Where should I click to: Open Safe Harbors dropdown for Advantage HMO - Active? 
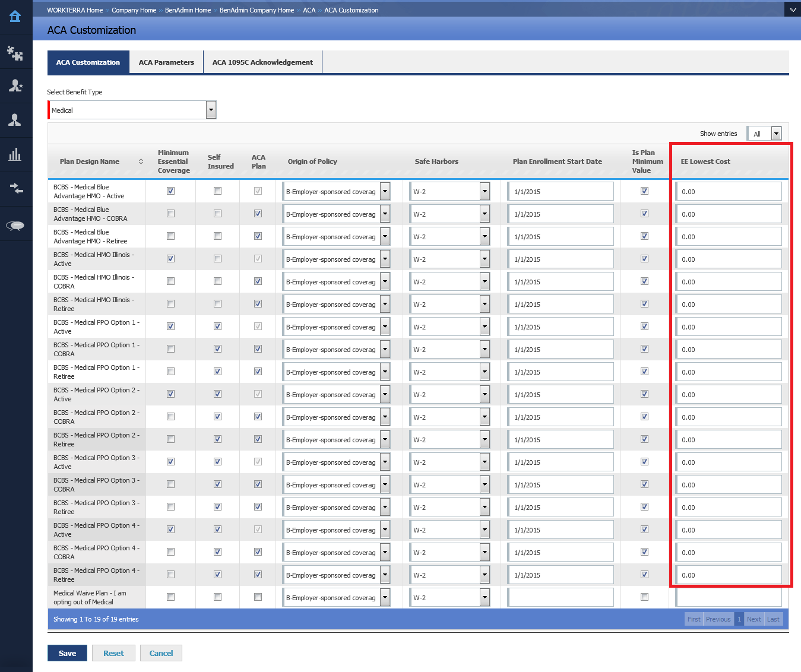tap(485, 191)
